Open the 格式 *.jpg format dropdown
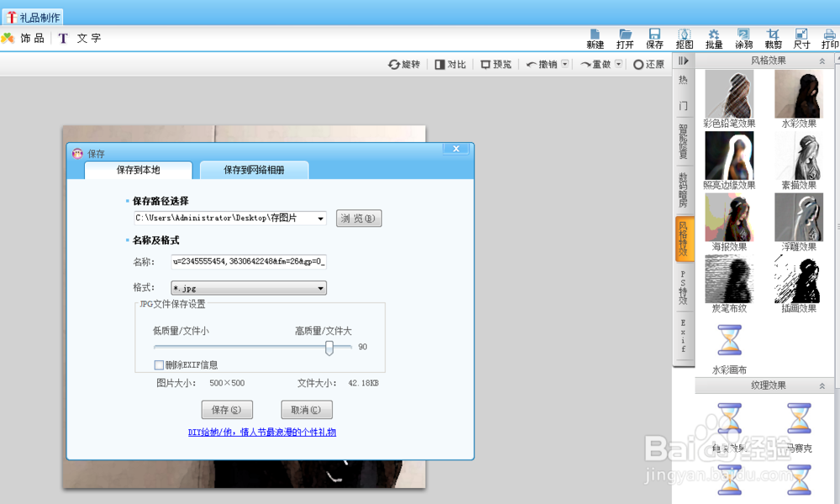The image size is (840, 504). point(249,288)
